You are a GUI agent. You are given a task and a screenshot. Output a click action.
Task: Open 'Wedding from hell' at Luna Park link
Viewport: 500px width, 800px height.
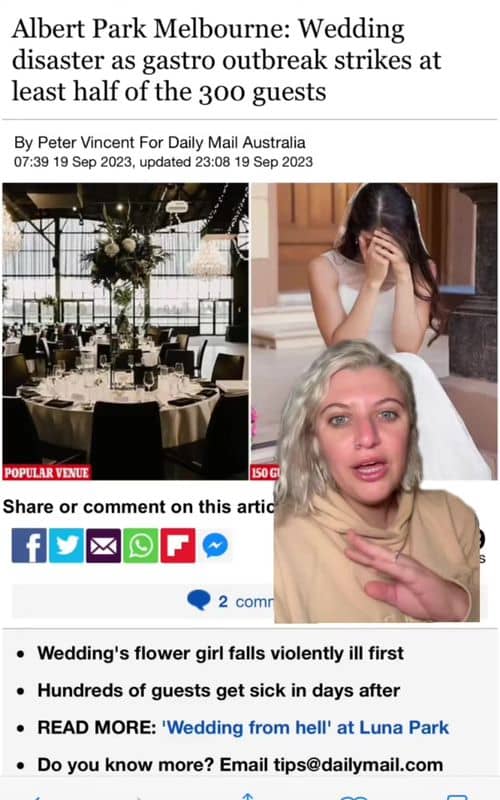point(305,728)
